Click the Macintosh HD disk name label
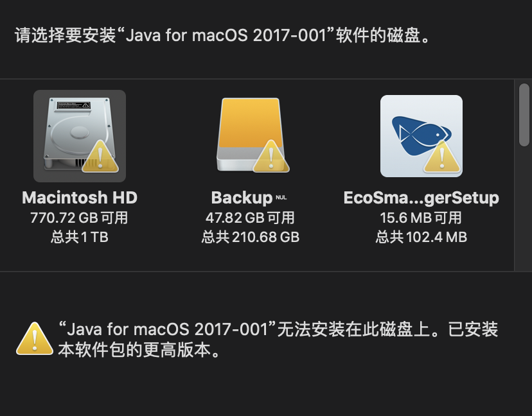 [80, 198]
